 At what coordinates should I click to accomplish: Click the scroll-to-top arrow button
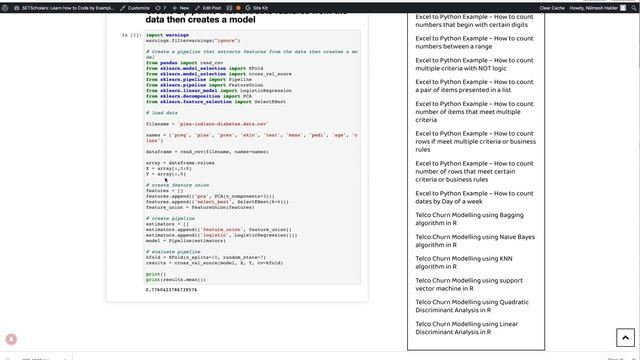625,338
